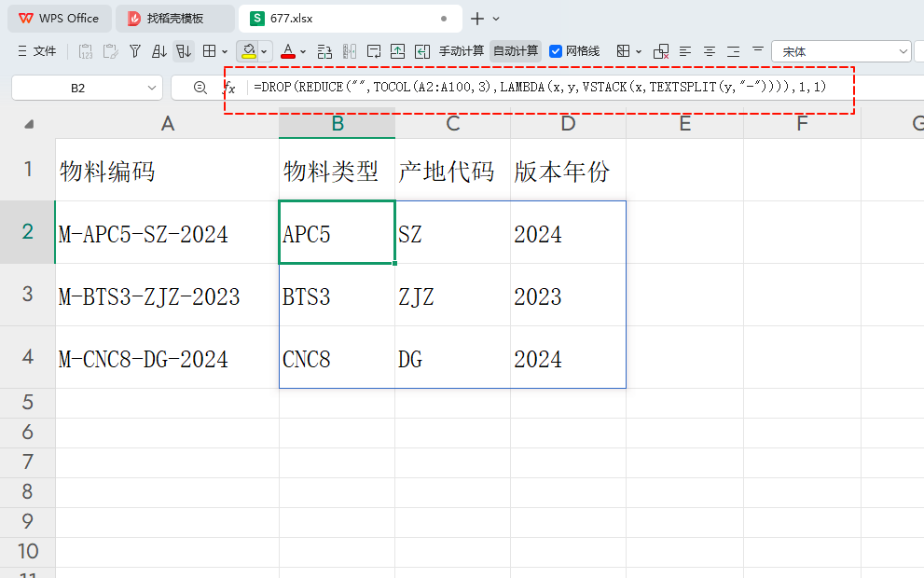
Task: Select row 3 header
Action: [28, 295]
